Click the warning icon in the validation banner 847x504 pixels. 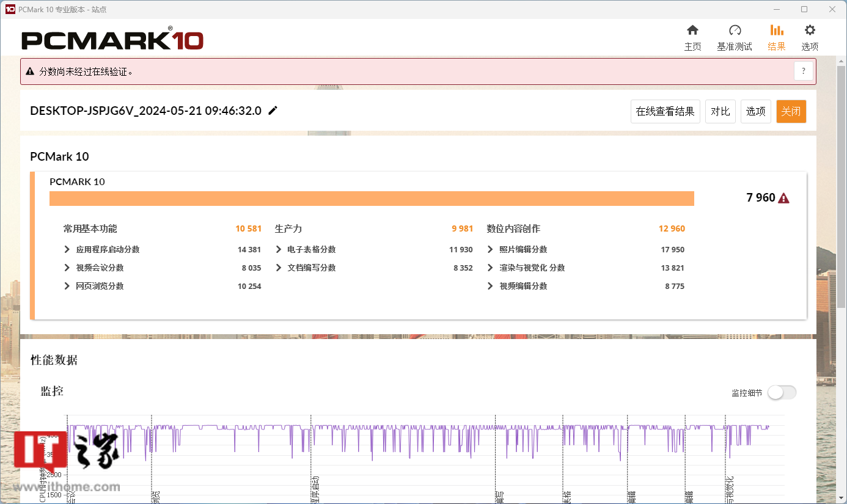[30, 71]
